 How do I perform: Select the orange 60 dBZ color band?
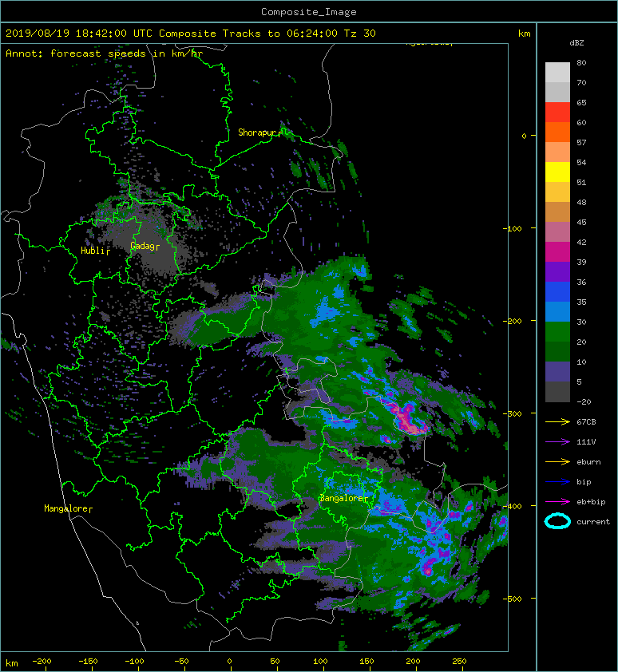tap(557, 132)
